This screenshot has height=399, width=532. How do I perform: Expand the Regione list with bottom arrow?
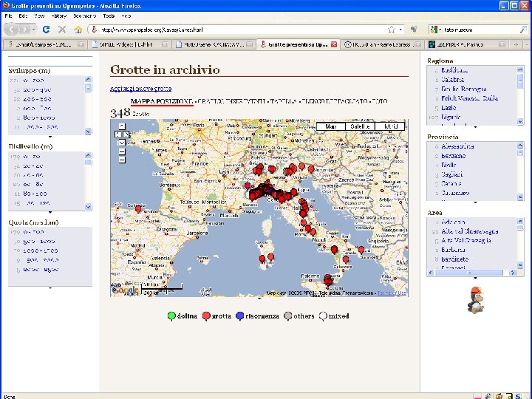(475, 127)
